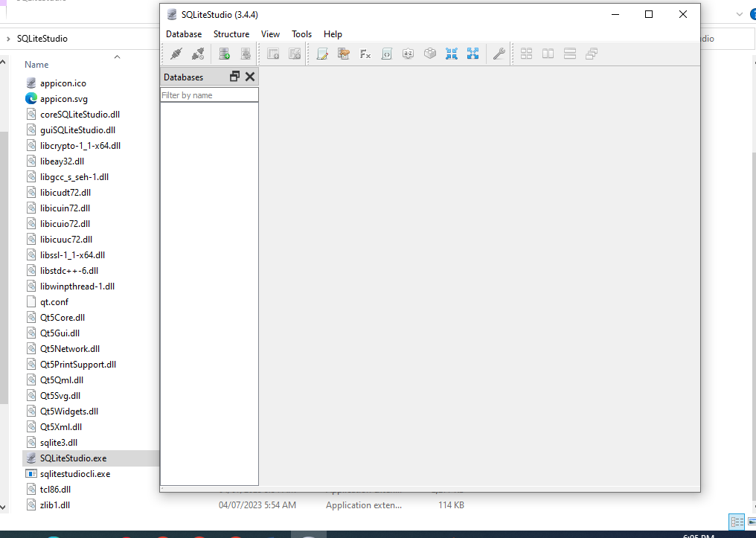Open the SQL editor toolbar icon
The image size is (756, 538).
[x=322, y=54]
